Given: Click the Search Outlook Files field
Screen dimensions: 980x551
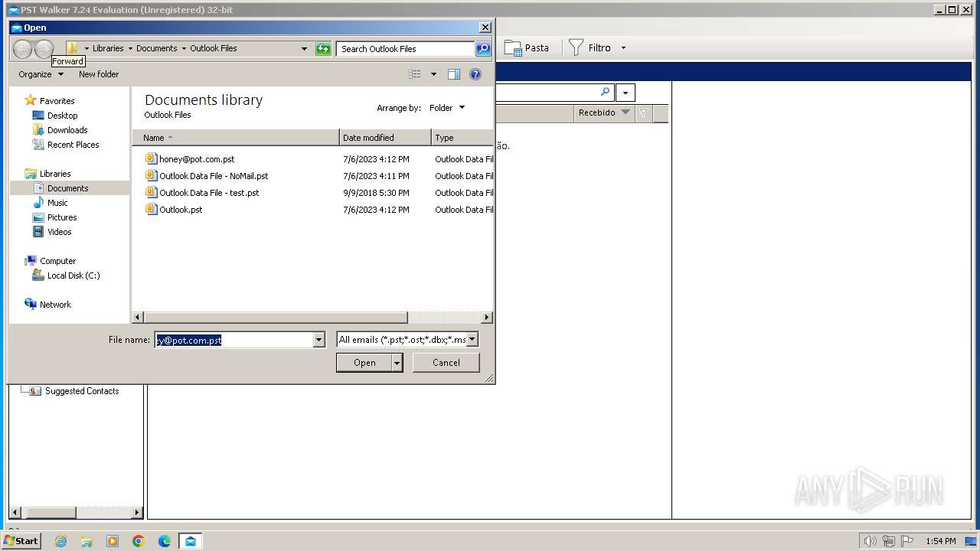Looking at the screenshot, I should pos(405,48).
